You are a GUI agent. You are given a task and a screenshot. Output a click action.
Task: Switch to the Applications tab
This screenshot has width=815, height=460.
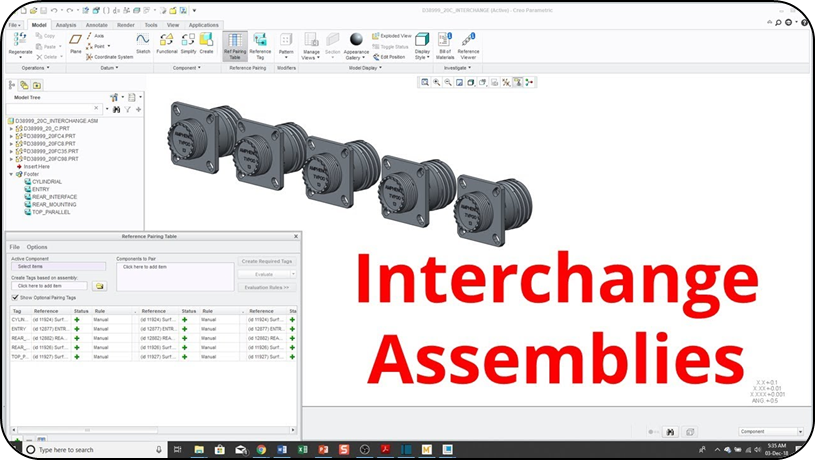(x=204, y=25)
